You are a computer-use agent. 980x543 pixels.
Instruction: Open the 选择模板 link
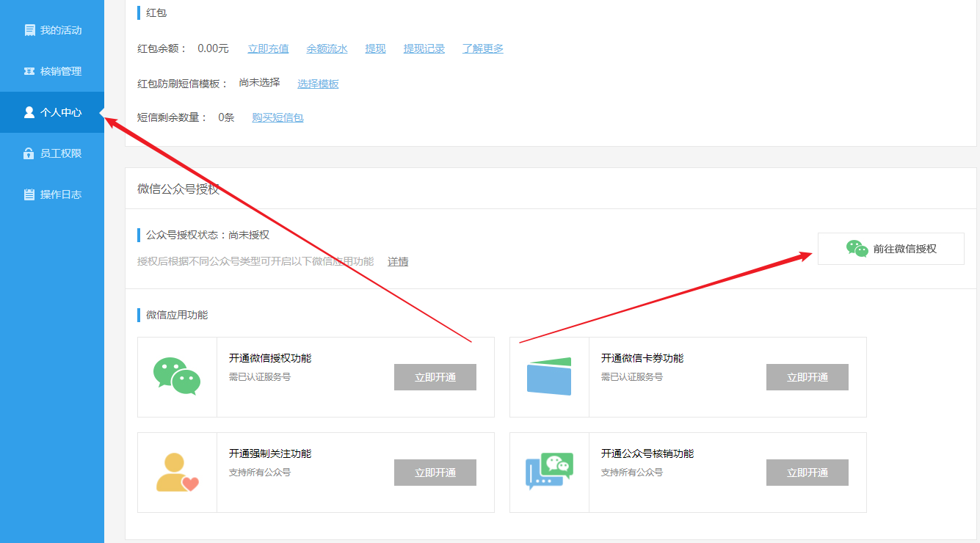(318, 84)
